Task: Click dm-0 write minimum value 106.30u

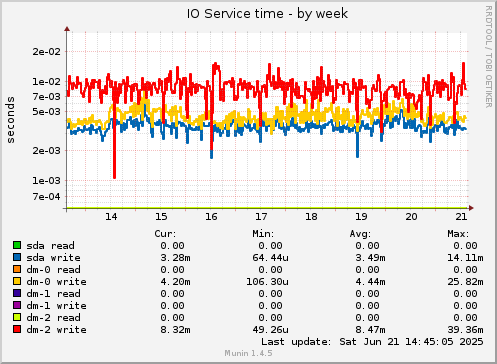Action: (267, 282)
